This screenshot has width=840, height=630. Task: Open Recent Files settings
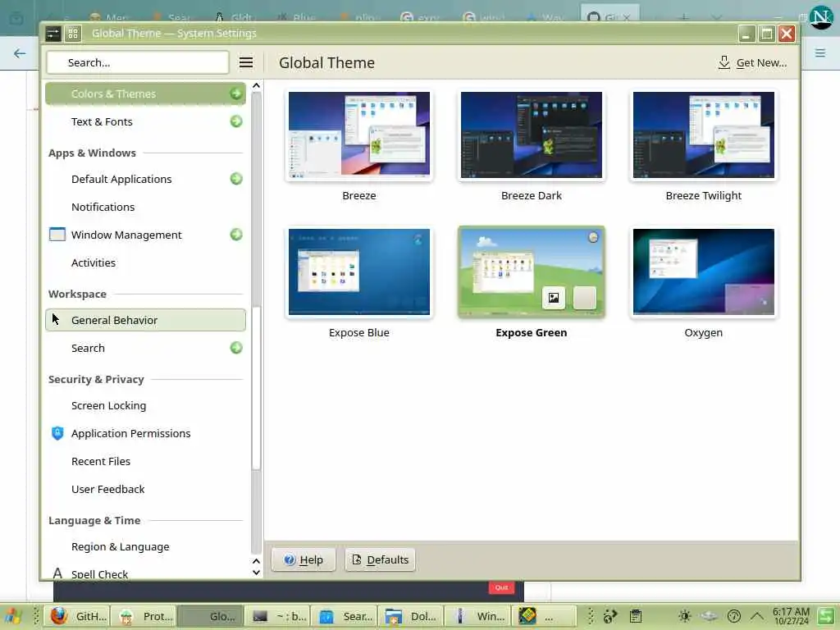click(x=145, y=461)
